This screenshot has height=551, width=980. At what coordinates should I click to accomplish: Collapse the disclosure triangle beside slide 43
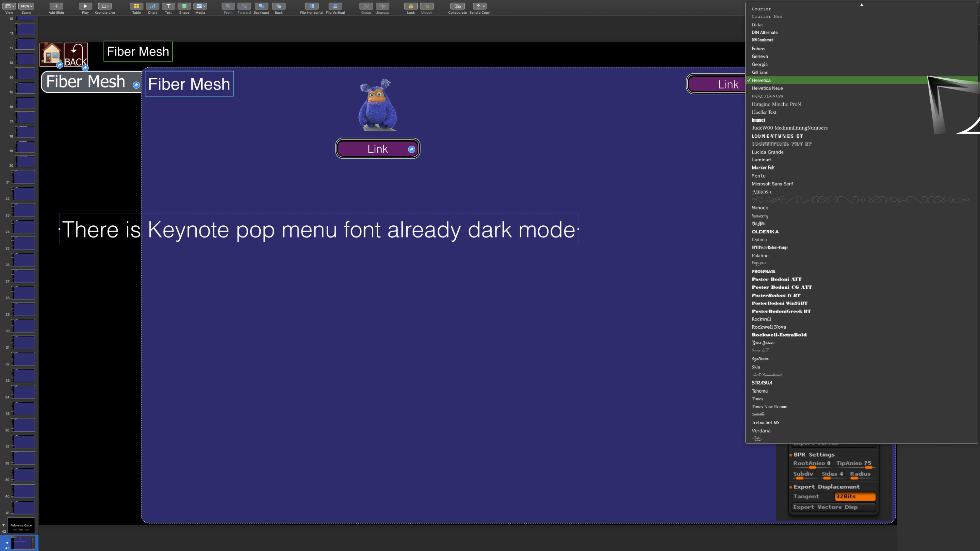coord(7,543)
